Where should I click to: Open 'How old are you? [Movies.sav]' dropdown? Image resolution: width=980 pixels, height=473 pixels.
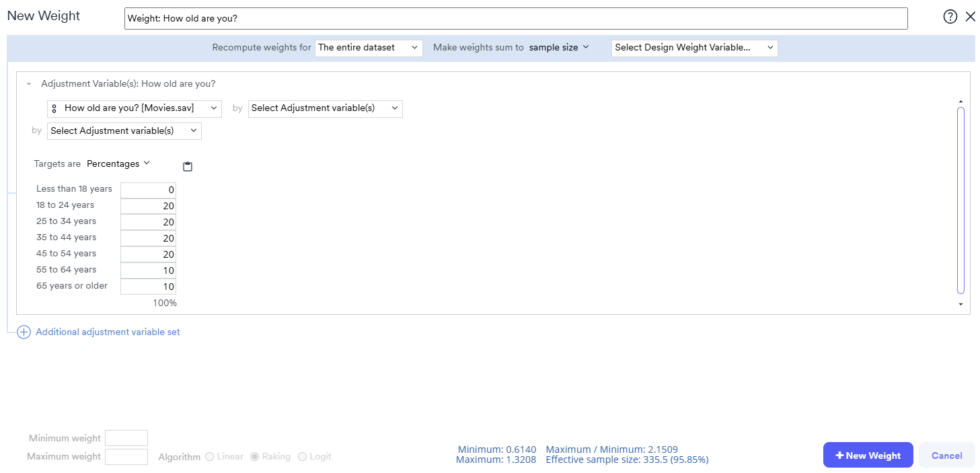(135, 108)
